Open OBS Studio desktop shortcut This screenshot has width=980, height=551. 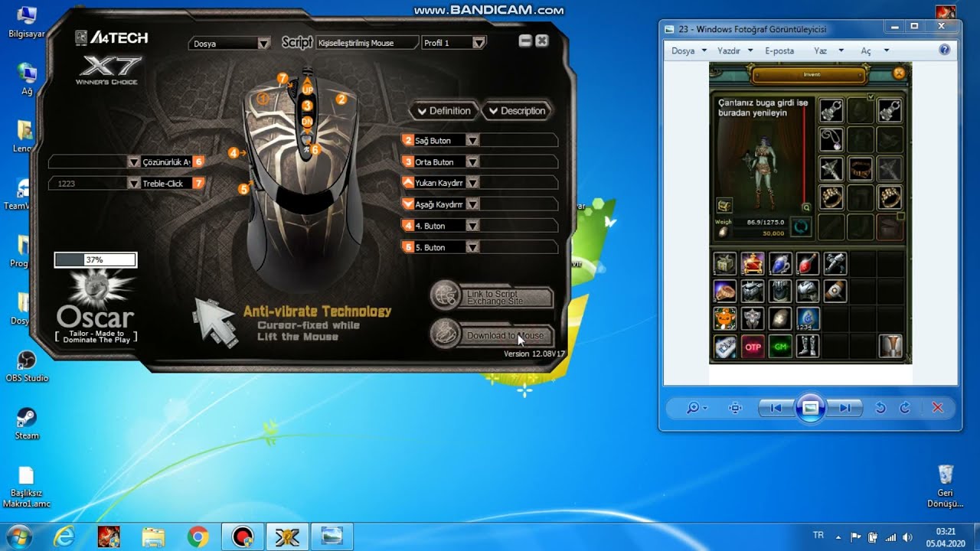[26, 366]
